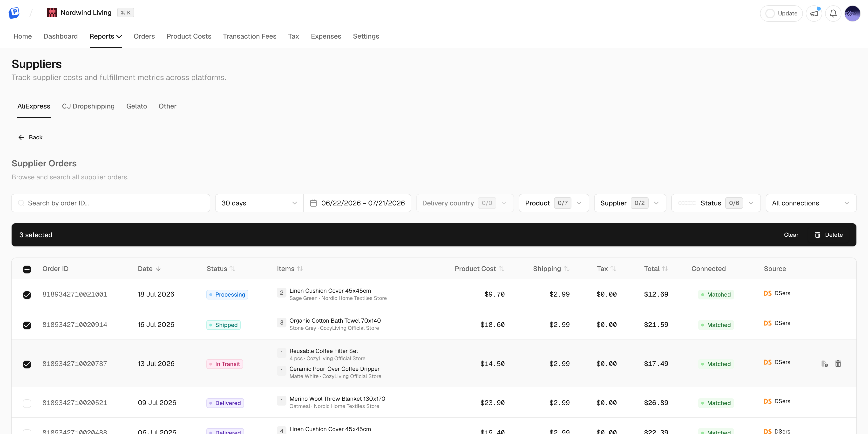Open the user profile avatar
The height and width of the screenshot is (434, 868).
click(x=853, y=14)
